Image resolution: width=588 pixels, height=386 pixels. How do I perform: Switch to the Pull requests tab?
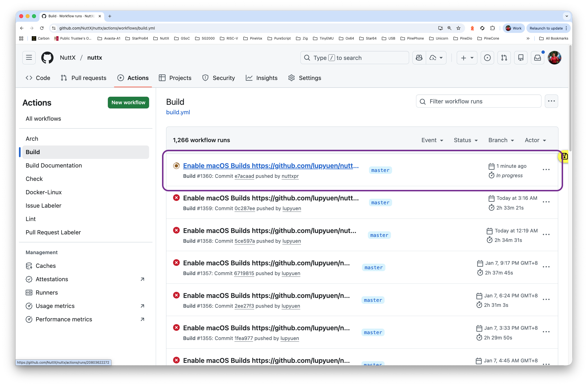pyautogui.click(x=83, y=78)
